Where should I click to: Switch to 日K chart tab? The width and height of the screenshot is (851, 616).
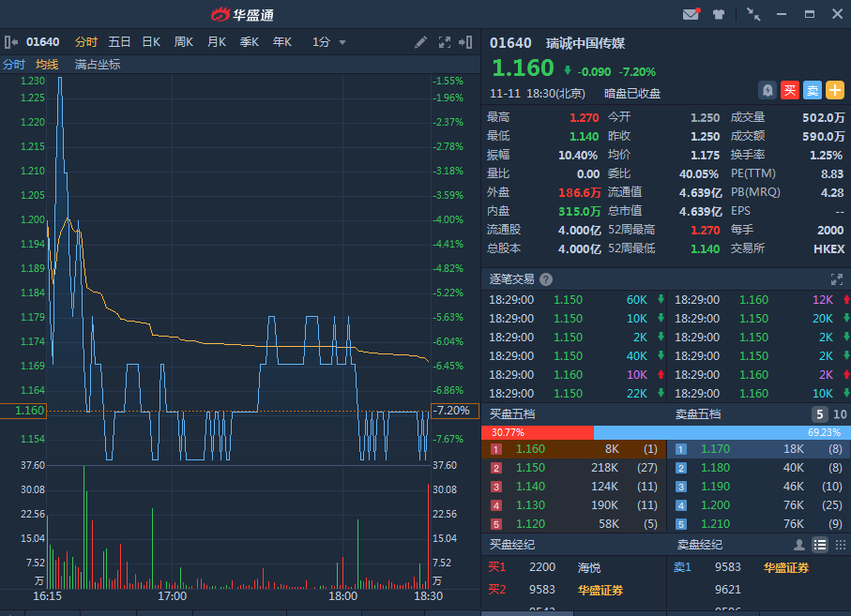pos(151,42)
